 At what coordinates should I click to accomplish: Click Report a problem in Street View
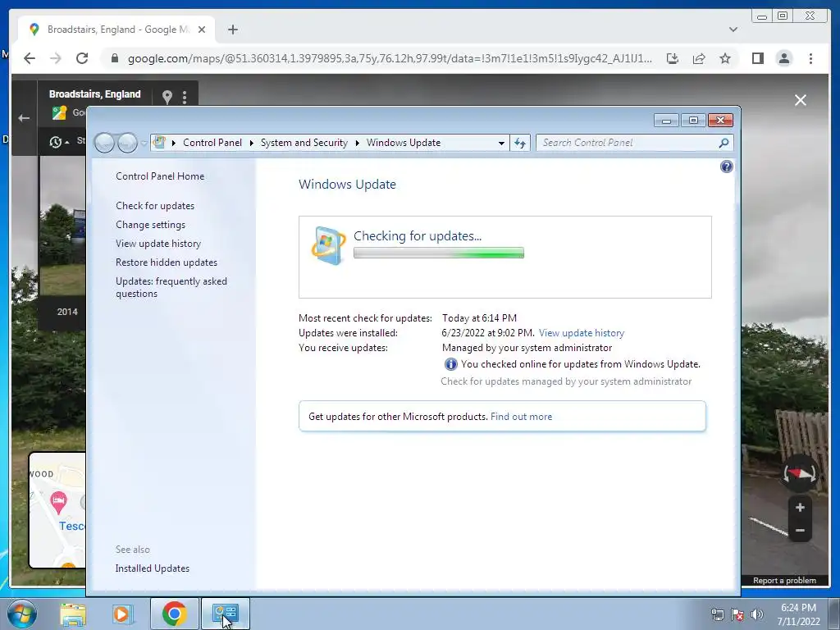(784, 581)
